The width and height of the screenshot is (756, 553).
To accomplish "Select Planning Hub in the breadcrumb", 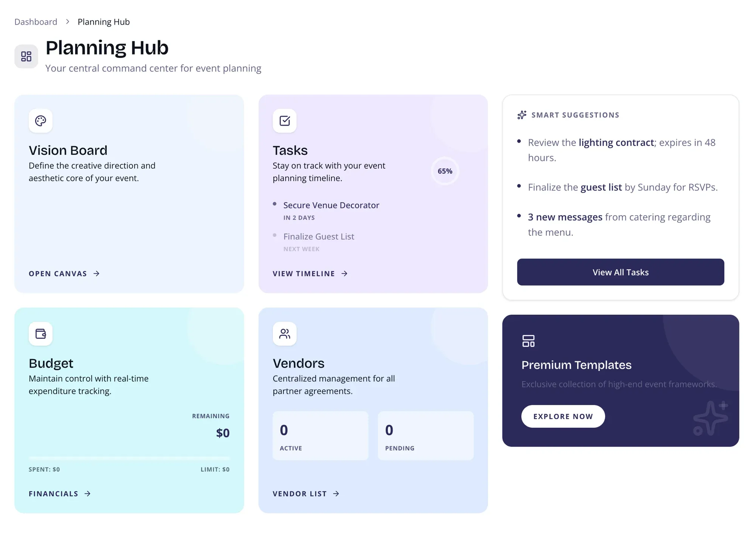I will 103,22.
